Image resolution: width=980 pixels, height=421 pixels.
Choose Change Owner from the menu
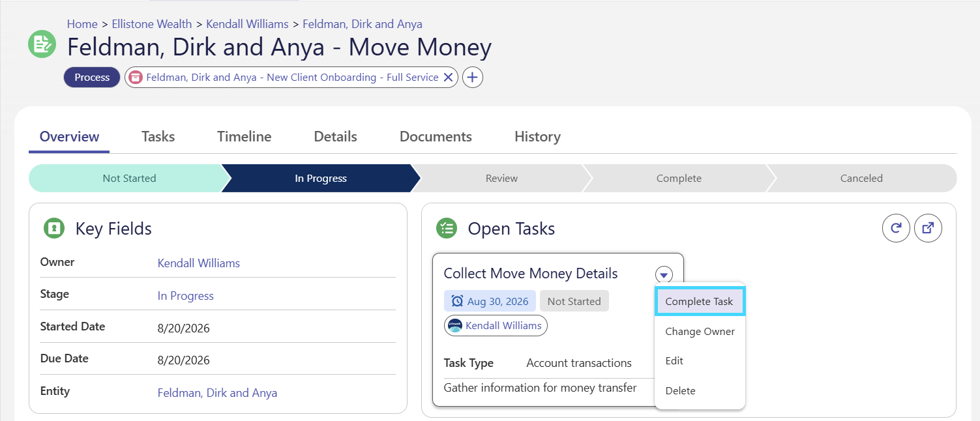coord(700,331)
